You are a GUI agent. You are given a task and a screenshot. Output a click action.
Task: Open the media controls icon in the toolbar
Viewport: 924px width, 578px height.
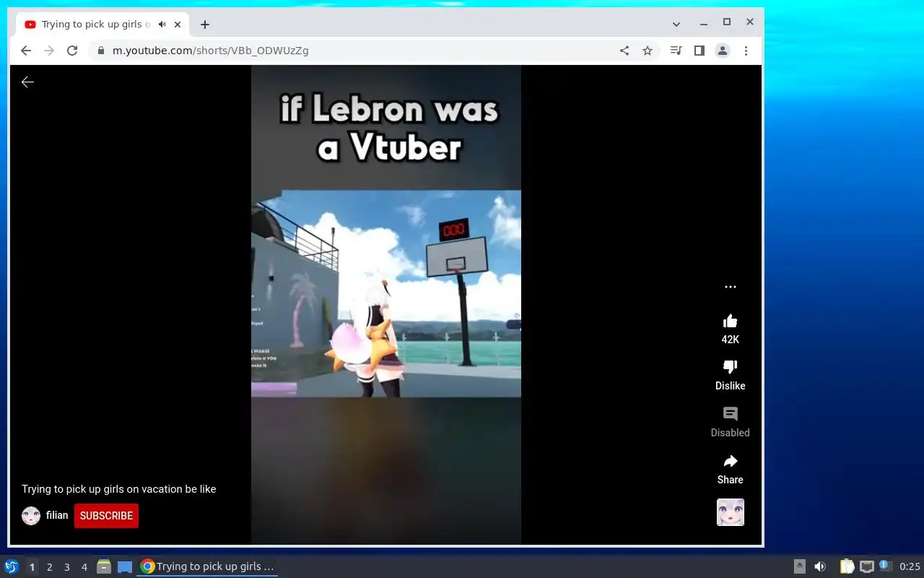(676, 51)
